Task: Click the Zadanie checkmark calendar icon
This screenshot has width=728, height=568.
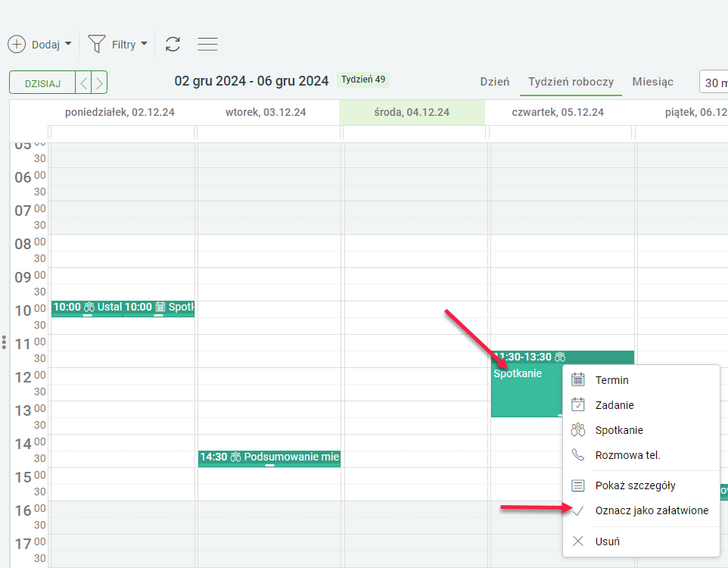Action: click(x=578, y=405)
